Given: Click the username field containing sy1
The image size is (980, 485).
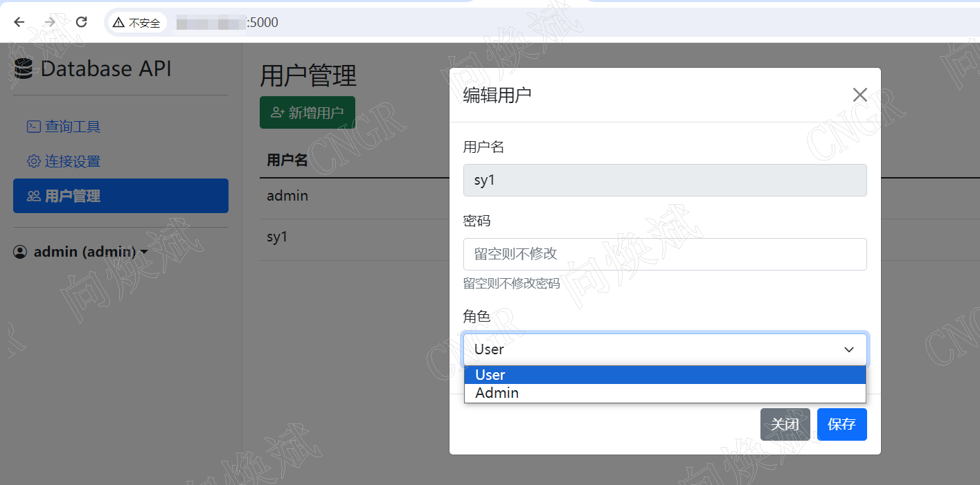Looking at the screenshot, I should coord(664,180).
